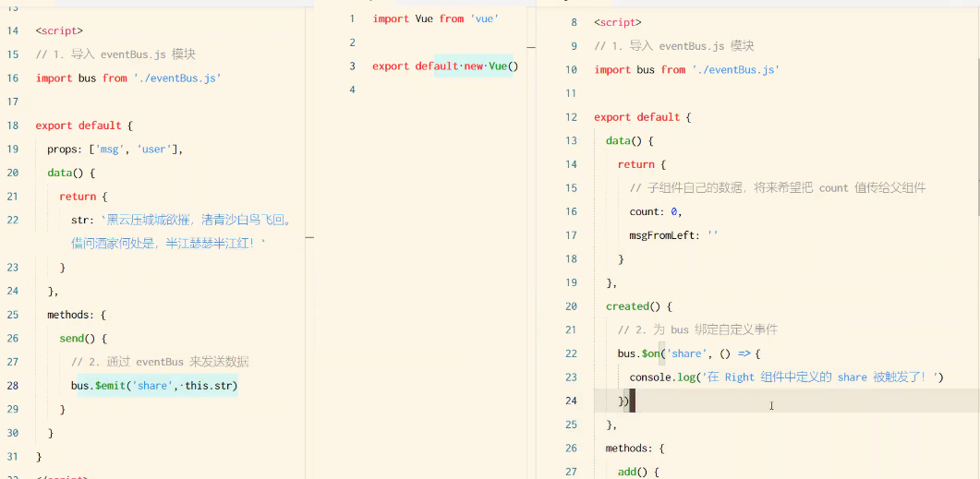Click comment '为 bus 绑定自定义事件'

[x=697, y=329]
